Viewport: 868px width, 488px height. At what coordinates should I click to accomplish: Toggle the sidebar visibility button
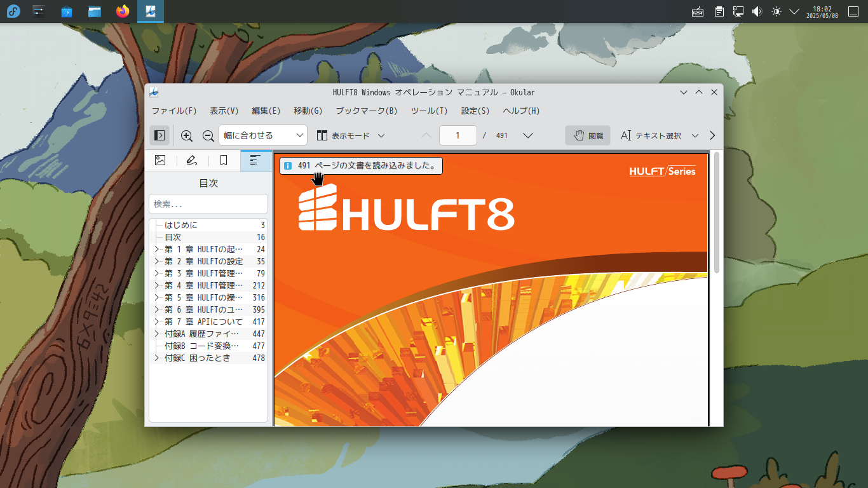click(x=159, y=135)
